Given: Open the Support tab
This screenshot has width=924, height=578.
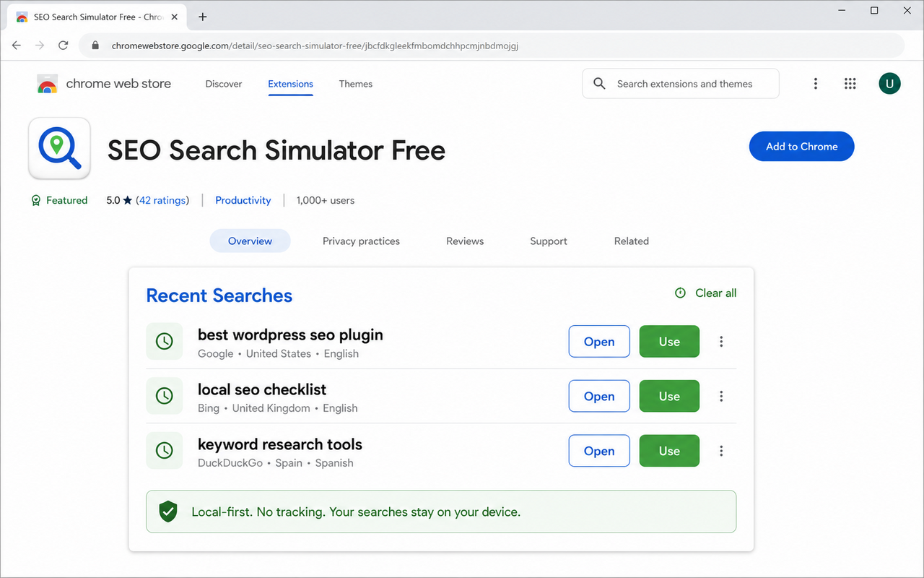Looking at the screenshot, I should (x=549, y=241).
